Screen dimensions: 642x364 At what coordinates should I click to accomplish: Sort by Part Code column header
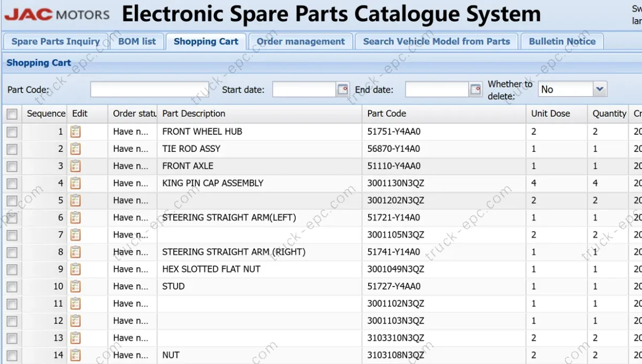click(386, 113)
